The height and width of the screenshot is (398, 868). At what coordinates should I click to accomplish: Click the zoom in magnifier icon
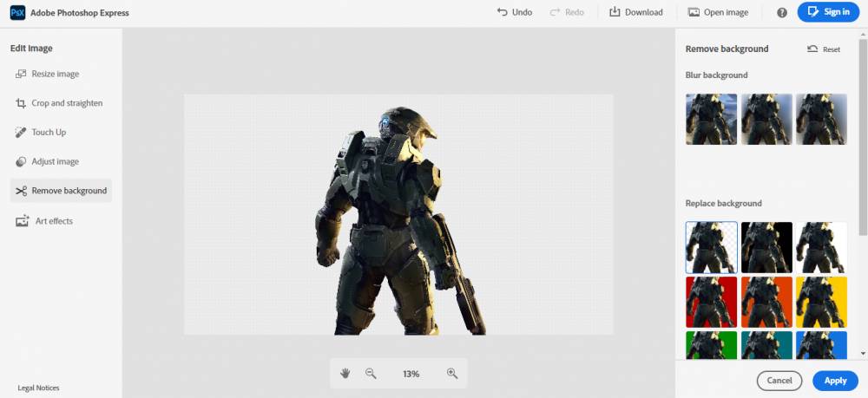tap(452, 373)
